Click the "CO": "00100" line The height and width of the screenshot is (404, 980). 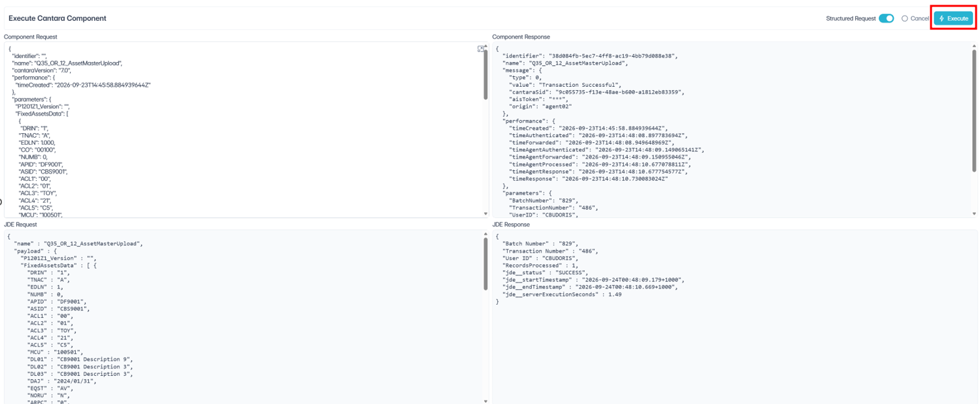(x=36, y=149)
